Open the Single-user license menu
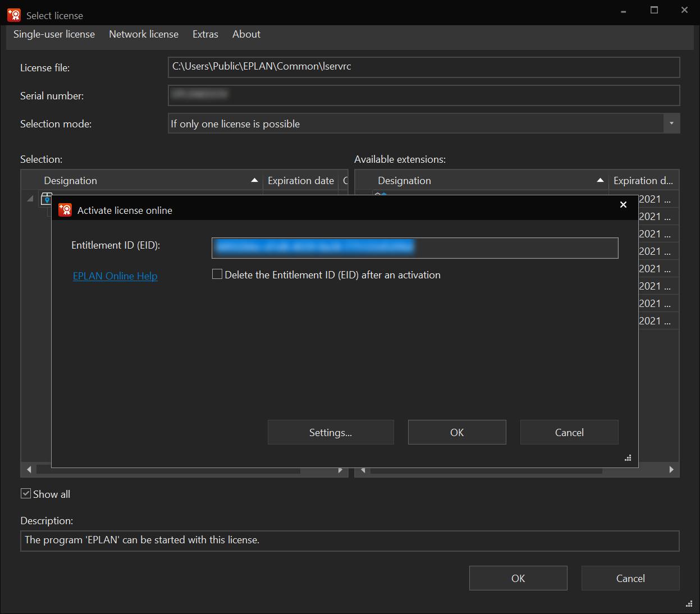The image size is (700, 614). pos(54,34)
